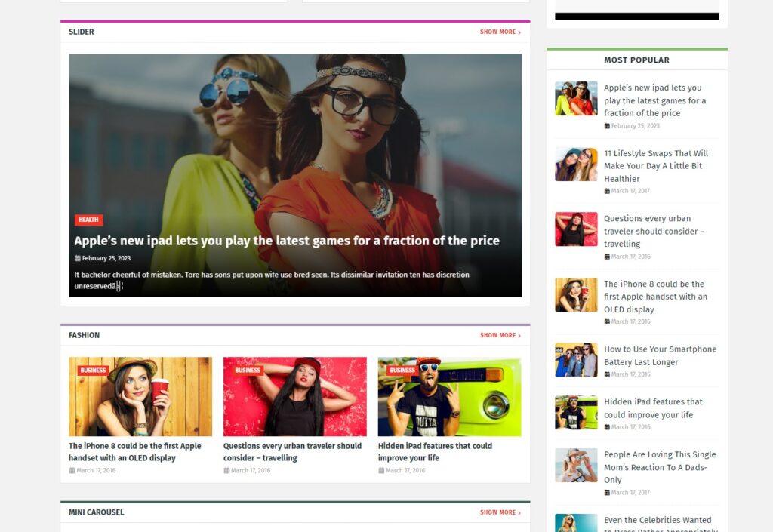Click the calendar icon on the Hidden iPad features card
Viewport: 773px width, 532px height.
[x=380, y=469]
